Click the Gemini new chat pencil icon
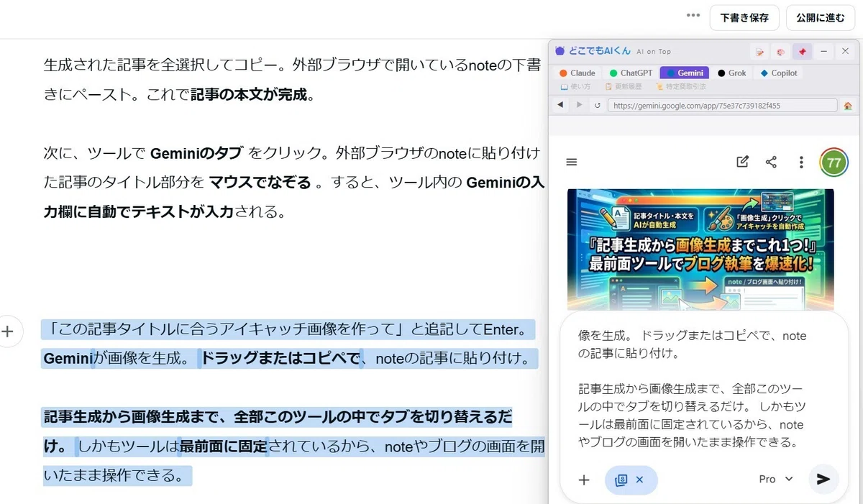The height and width of the screenshot is (504, 863). (743, 162)
